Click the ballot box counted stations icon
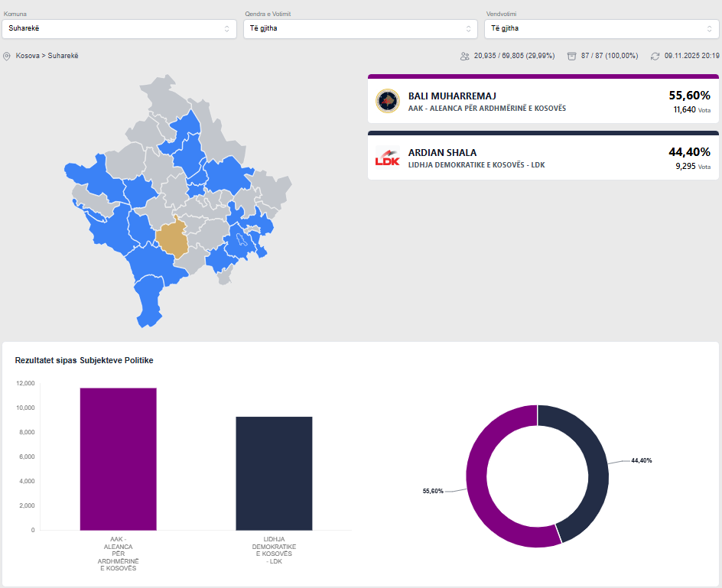This screenshot has width=722, height=588. tap(571, 56)
